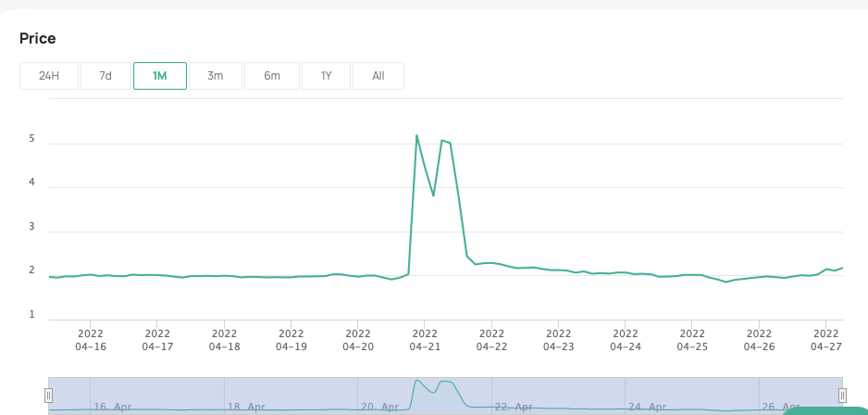The height and width of the screenshot is (415, 868).
Task: Click the navigator mini chart peak
Action: coord(416,381)
